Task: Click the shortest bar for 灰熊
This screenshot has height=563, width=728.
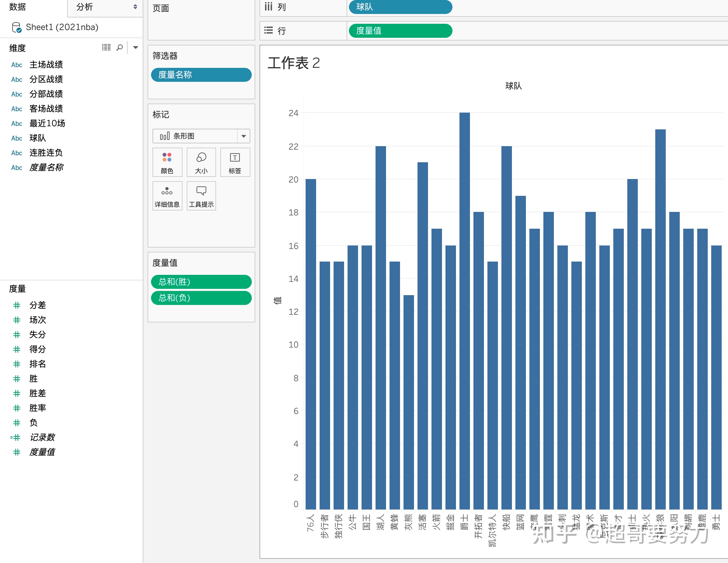Action: point(409,402)
